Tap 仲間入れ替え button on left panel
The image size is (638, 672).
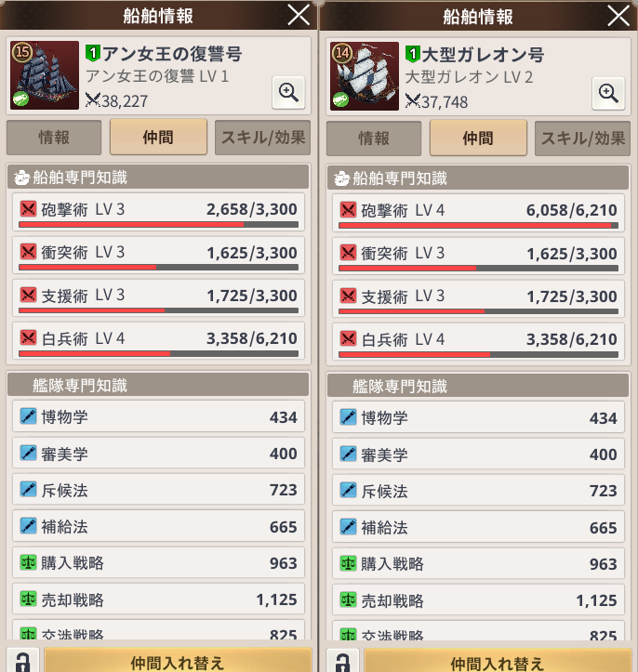(178, 662)
